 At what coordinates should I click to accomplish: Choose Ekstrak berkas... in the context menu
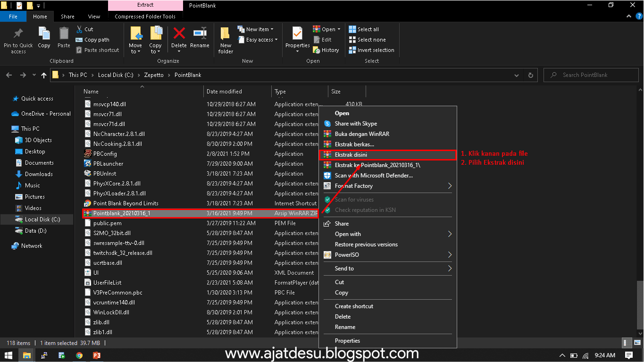[x=388, y=144]
